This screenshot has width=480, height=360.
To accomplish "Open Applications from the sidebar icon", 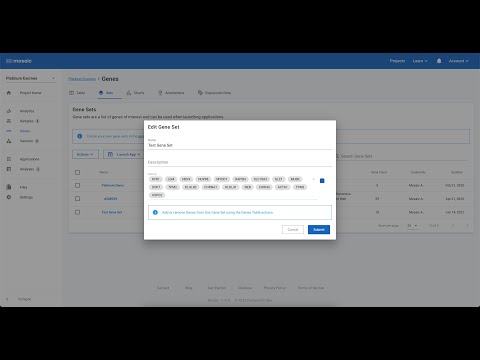I will point(9,159).
